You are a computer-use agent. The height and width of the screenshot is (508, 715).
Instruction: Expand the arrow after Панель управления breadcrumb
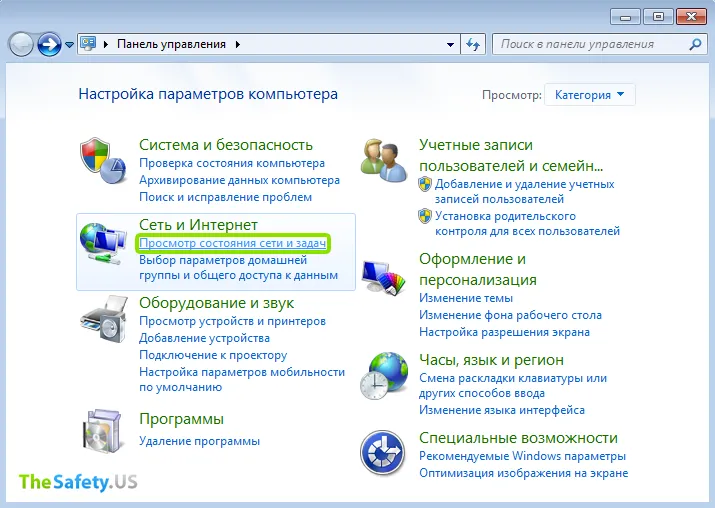(x=238, y=44)
